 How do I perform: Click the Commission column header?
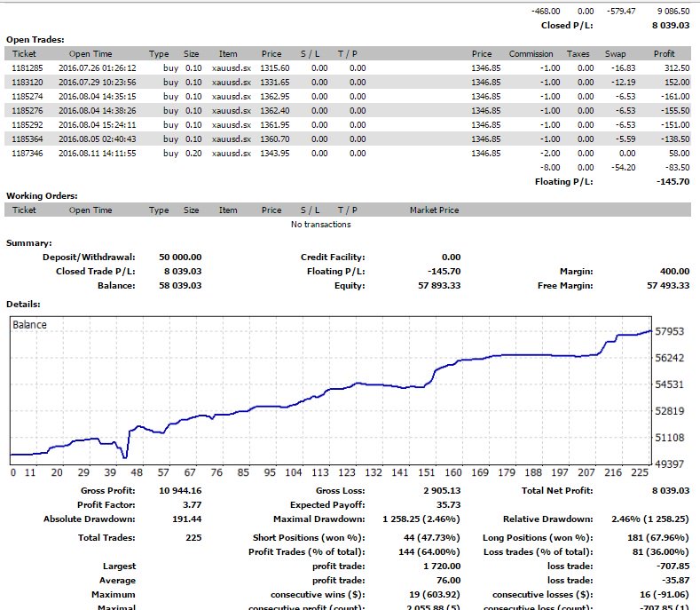point(531,54)
